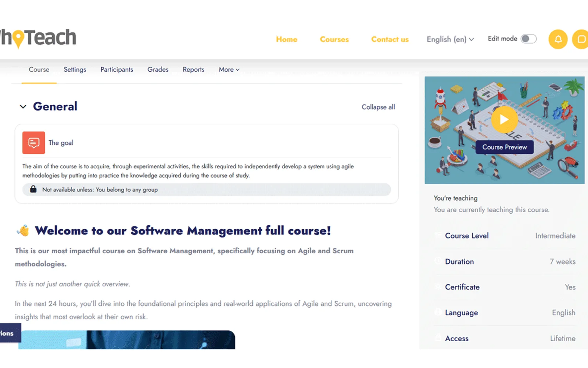Image resolution: width=588 pixels, height=368 pixels.
Task: Click the course preview thumbnail image
Action: pos(505,130)
